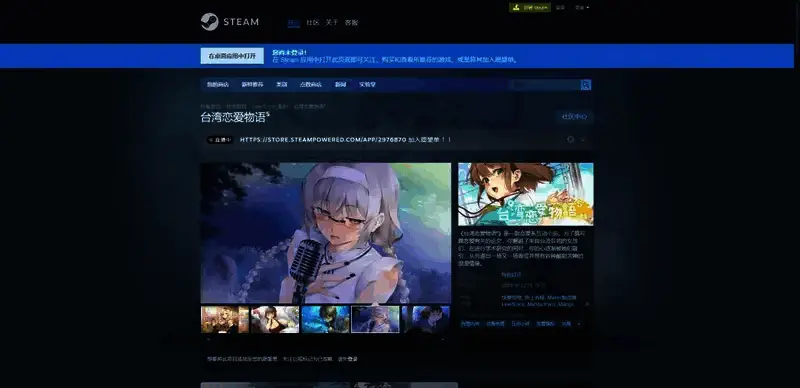The image size is (800, 388).
Task: Select the first thumbnail in the strip
Action: point(224,320)
